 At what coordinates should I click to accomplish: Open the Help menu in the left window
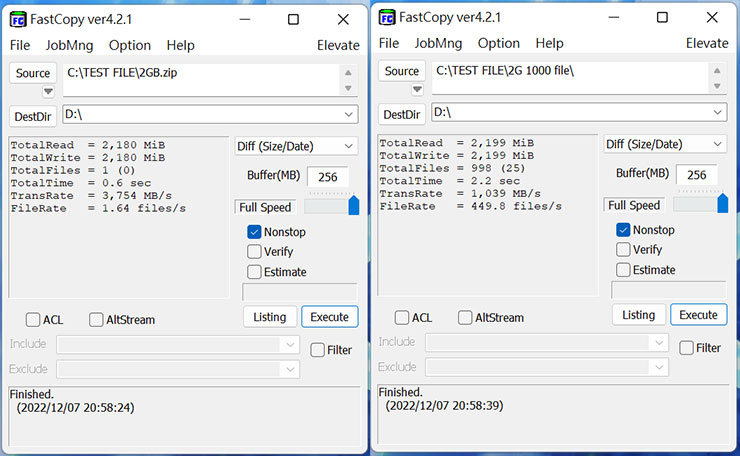(x=180, y=45)
